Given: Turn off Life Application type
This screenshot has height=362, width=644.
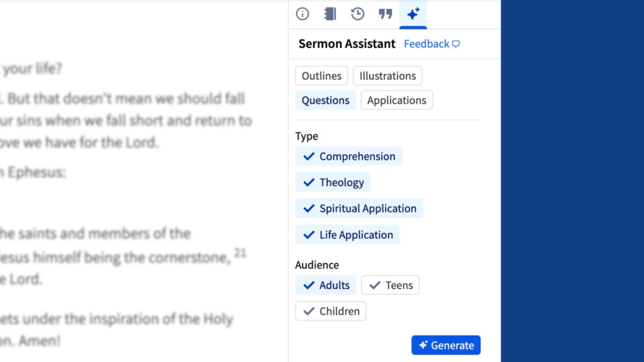Looking at the screenshot, I should click(x=347, y=234).
